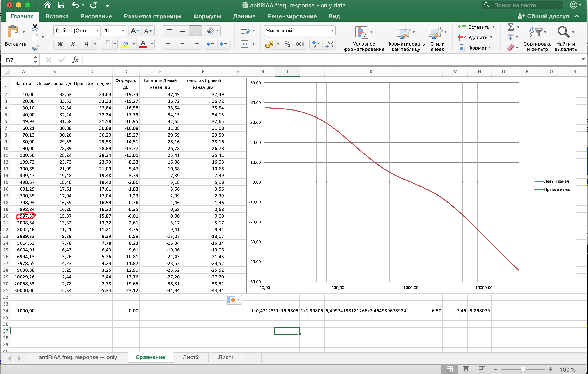The image size is (588, 374).
Task: Click the Percent Style button
Action: coord(287,44)
